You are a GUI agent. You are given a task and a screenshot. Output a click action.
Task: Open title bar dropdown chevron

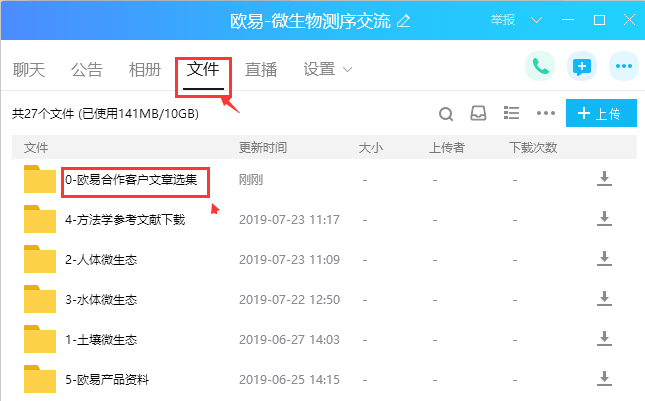[536, 20]
